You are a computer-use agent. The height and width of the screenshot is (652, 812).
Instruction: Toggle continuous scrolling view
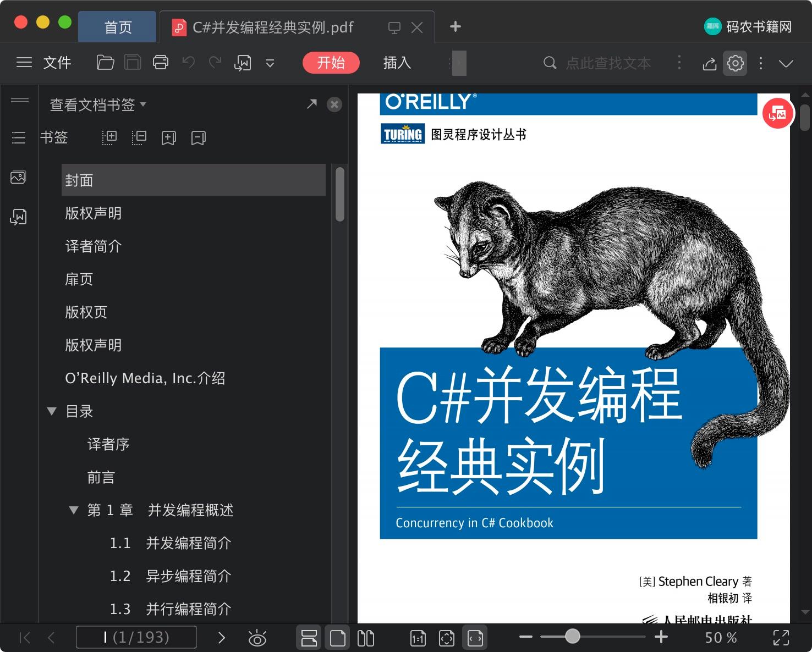[x=309, y=638]
